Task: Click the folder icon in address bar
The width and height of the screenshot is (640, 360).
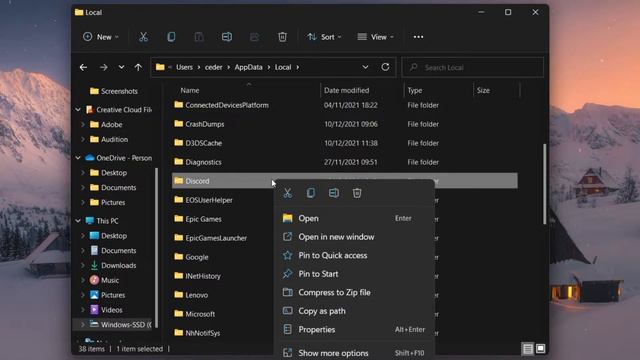Action: [x=160, y=67]
